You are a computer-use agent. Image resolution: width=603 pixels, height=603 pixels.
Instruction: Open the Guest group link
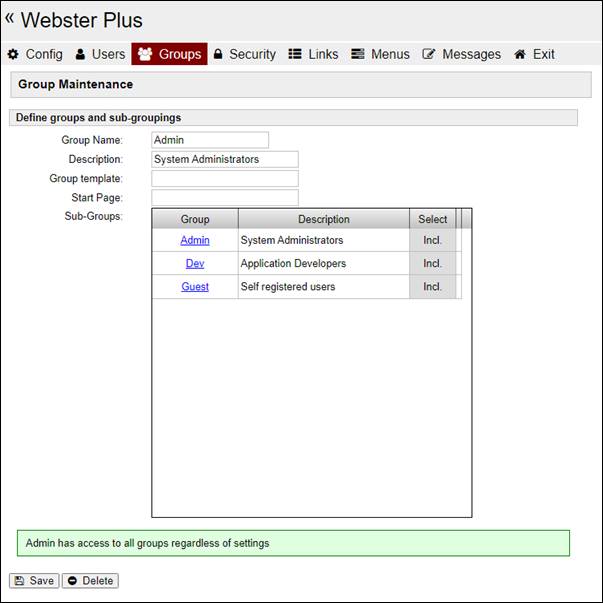point(195,287)
